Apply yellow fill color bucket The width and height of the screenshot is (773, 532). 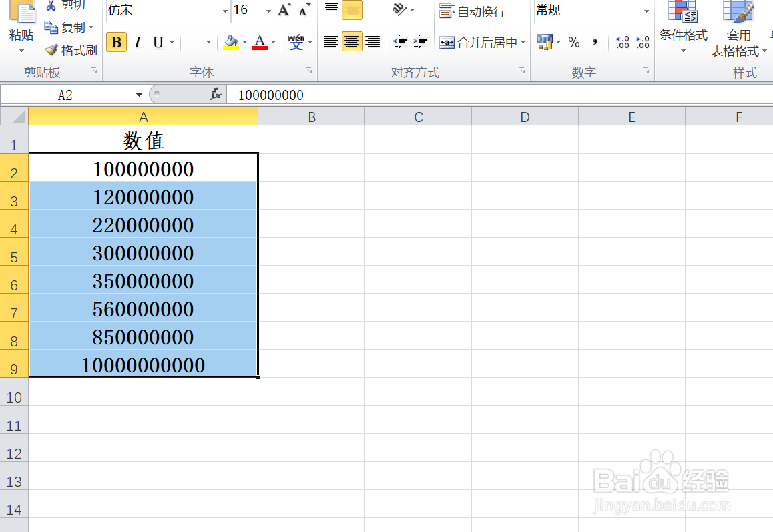coord(231,43)
